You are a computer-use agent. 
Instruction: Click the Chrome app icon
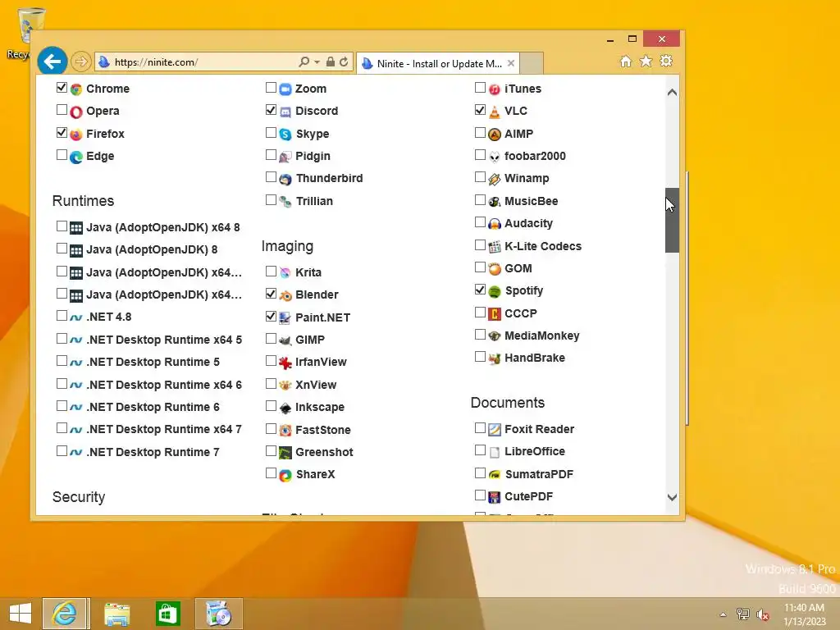click(76, 89)
